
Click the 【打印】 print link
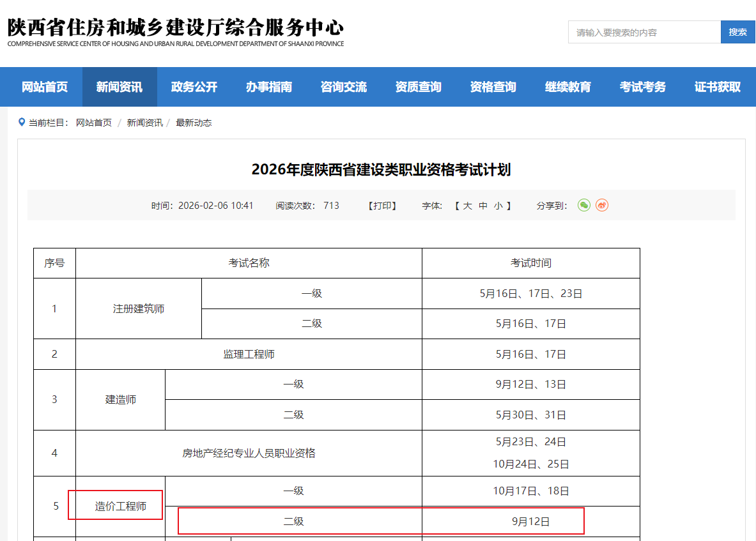click(x=382, y=205)
